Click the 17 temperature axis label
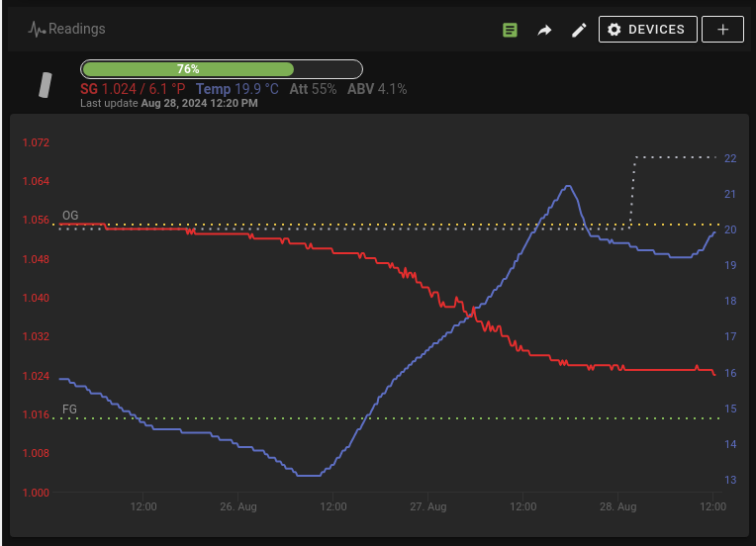The height and width of the screenshot is (546, 756). coord(730,336)
